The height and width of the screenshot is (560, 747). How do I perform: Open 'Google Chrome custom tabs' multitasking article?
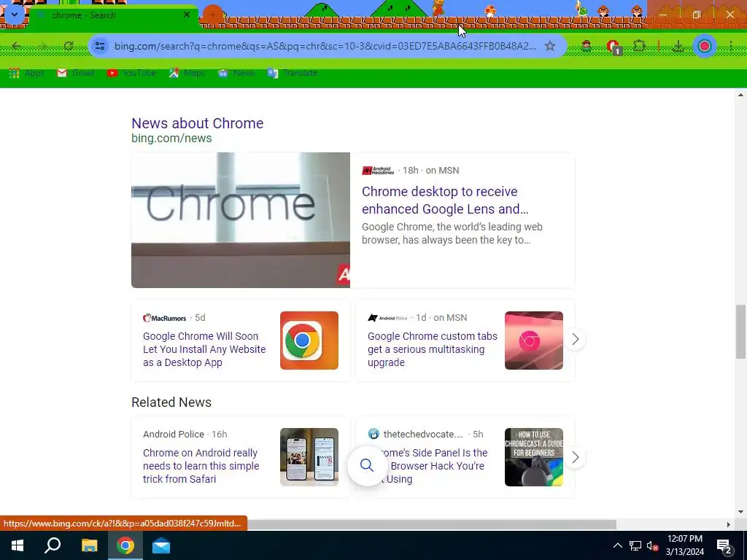point(432,349)
